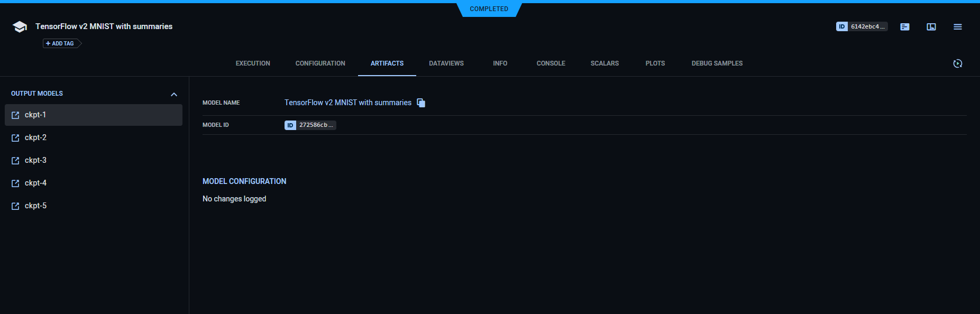Show the Console tab
Screen dimensions: 980x314
click(551, 63)
